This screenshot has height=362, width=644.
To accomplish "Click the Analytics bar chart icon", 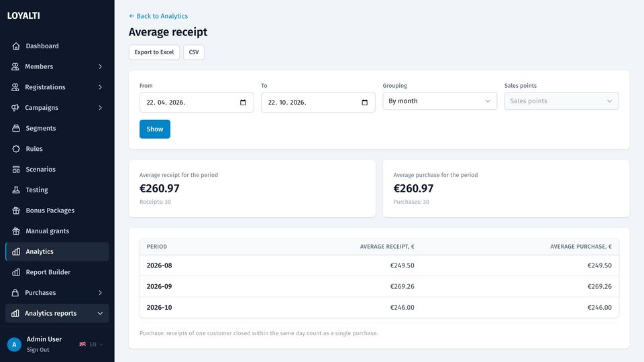I will coord(16,251).
